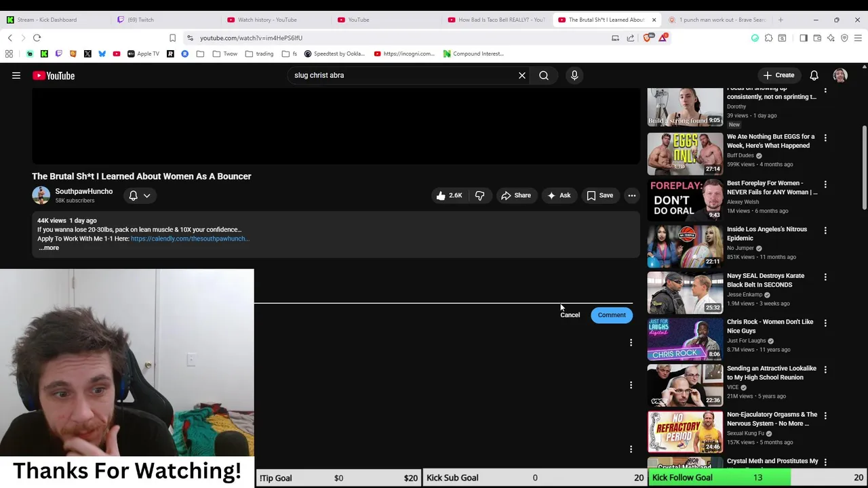
Task: Open Brave Rewards triangle icon
Action: click(663, 38)
